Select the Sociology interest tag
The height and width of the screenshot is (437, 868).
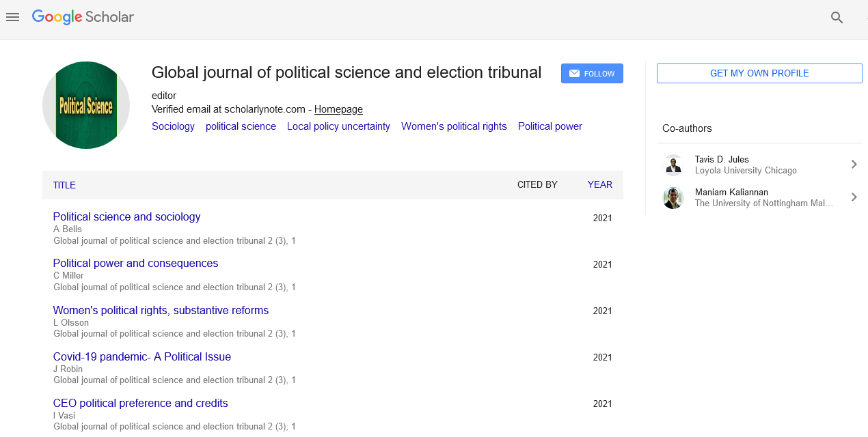pos(173,126)
